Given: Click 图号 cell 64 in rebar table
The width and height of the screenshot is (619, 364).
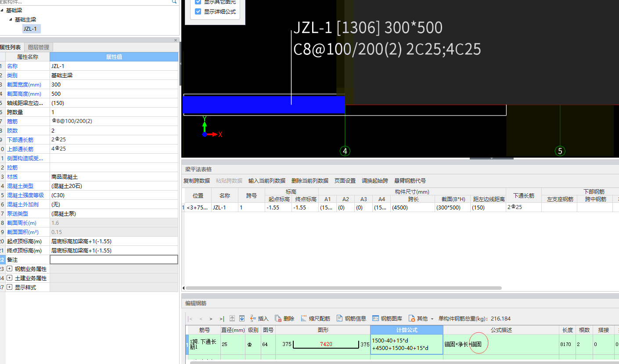Looking at the screenshot, I should (268, 345).
